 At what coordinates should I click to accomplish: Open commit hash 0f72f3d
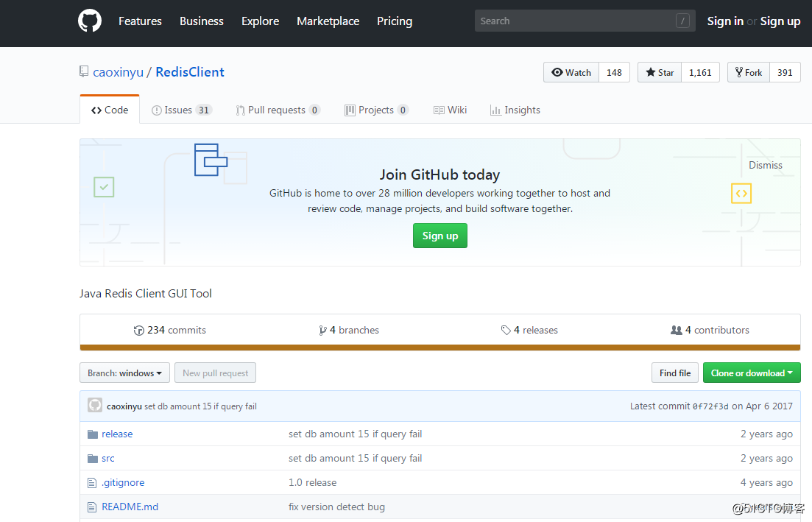[710, 406]
